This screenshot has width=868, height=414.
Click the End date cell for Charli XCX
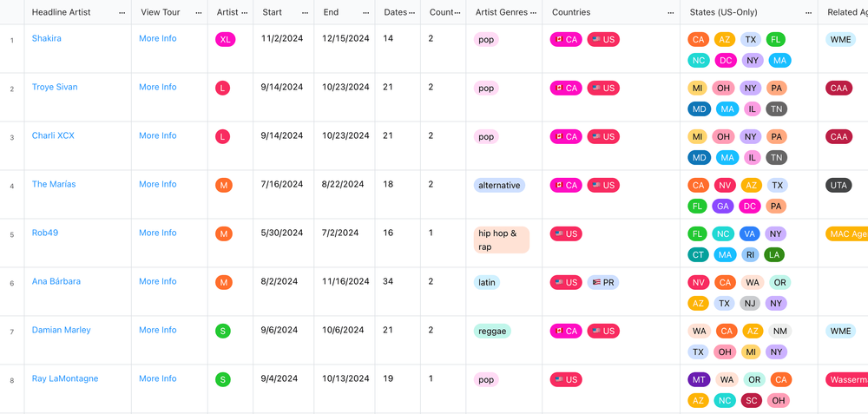pos(345,135)
